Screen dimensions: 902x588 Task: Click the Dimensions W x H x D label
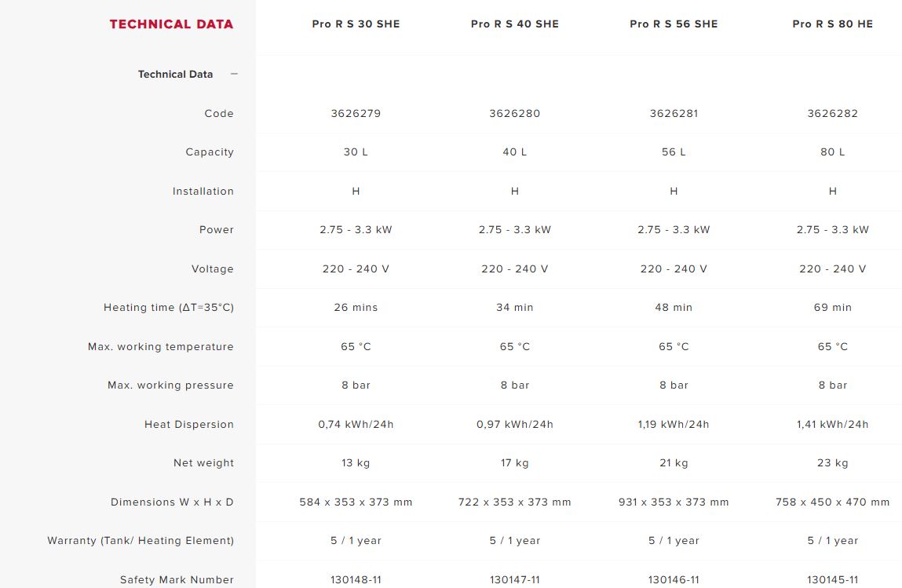pyautogui.click(x=172, y=502)
